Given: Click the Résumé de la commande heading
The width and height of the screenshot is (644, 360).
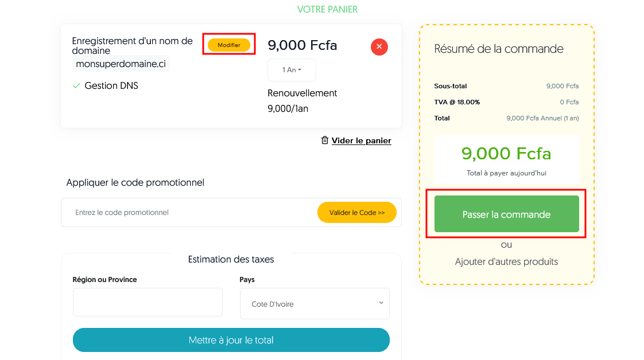Looking at the screenshot, I should (499, 49).
